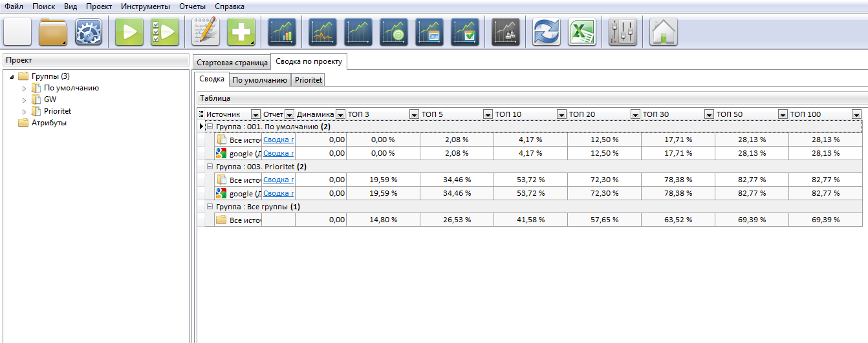Open project settings gear icon

point(89,32)
